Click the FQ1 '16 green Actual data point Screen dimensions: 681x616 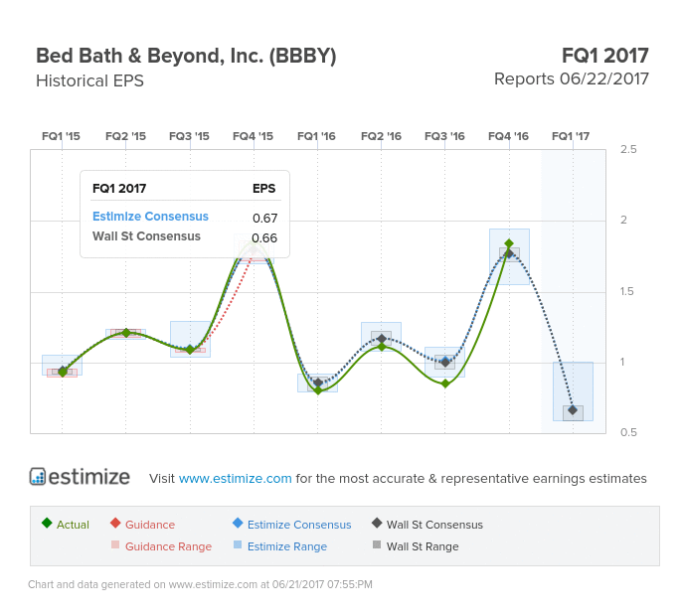click(318, 390)
